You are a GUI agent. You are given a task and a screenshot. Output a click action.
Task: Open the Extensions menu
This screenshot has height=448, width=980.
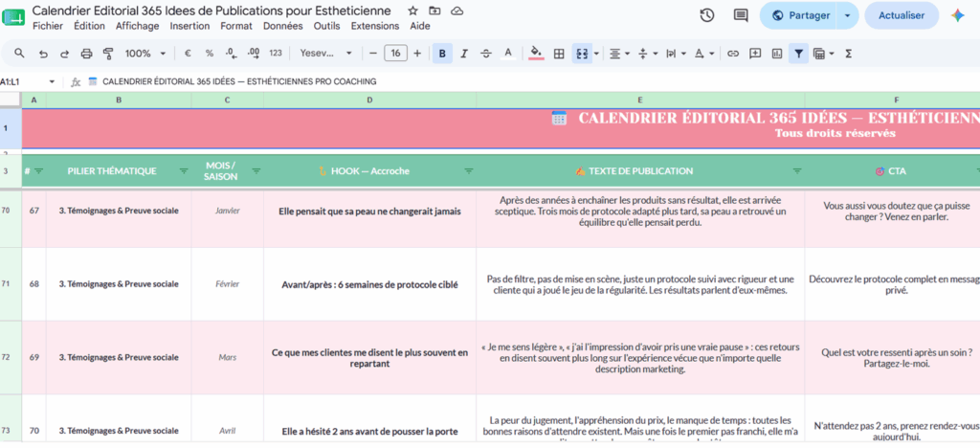coord(375,26)
